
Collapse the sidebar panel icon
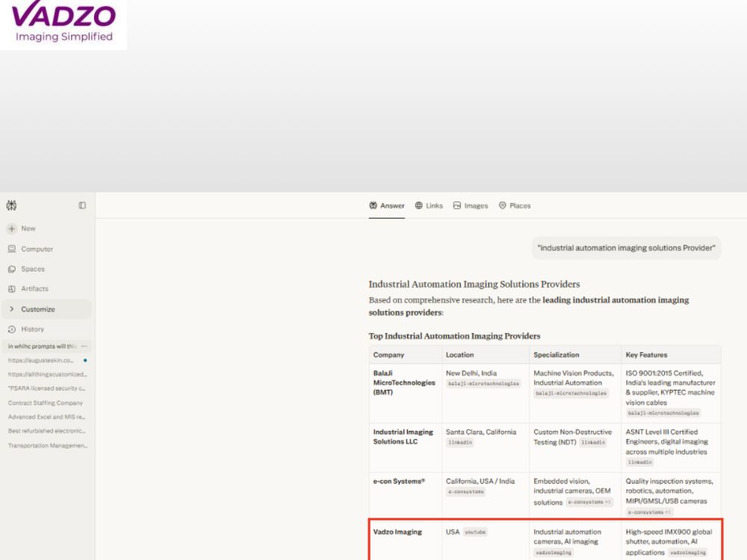(x=82, y=205)
